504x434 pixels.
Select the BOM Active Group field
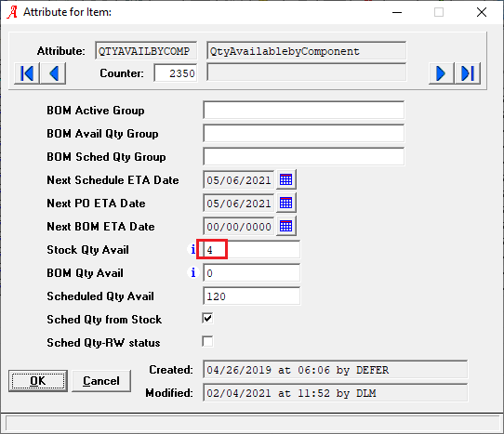304,111
